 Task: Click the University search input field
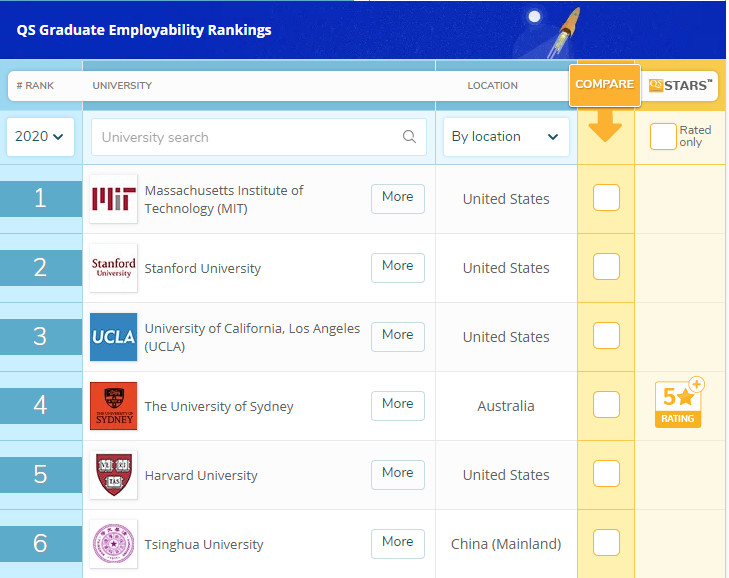pyautogui.click(x=245, y=137)
